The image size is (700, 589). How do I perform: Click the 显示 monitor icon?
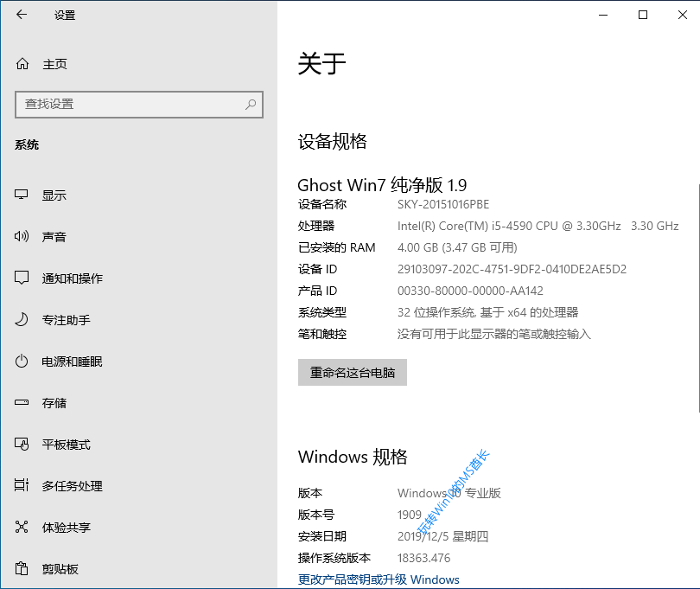(x=22, y=195)
